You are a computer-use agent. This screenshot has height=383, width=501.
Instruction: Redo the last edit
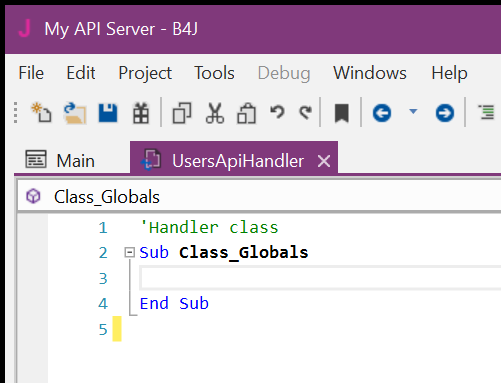point(305,112)
